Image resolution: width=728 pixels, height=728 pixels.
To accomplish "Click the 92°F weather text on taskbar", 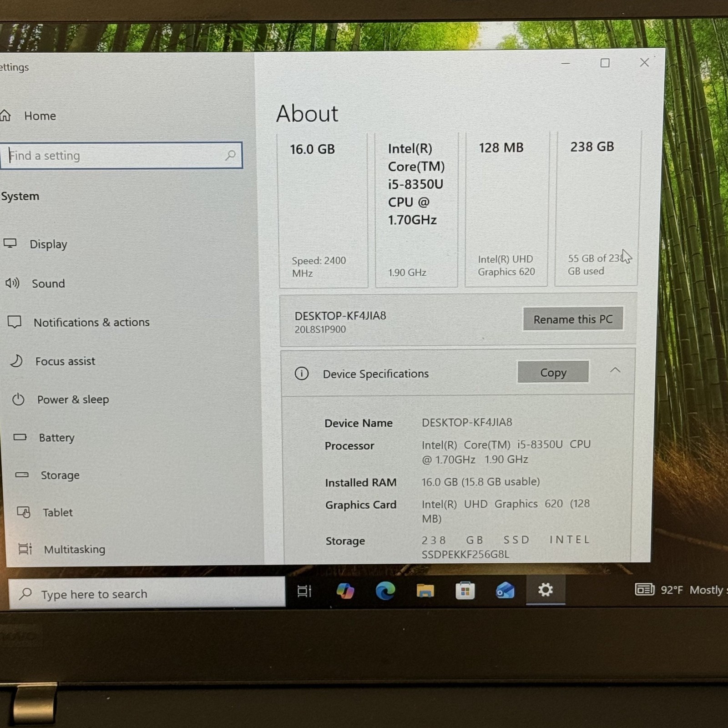I will pyautogui.click(x=672, y=590).
